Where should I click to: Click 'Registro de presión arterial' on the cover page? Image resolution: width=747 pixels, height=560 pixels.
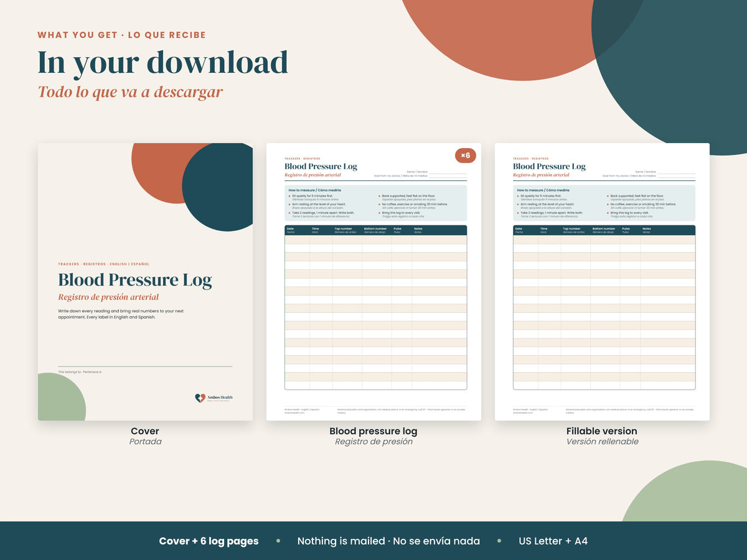(x=108, y=297)
